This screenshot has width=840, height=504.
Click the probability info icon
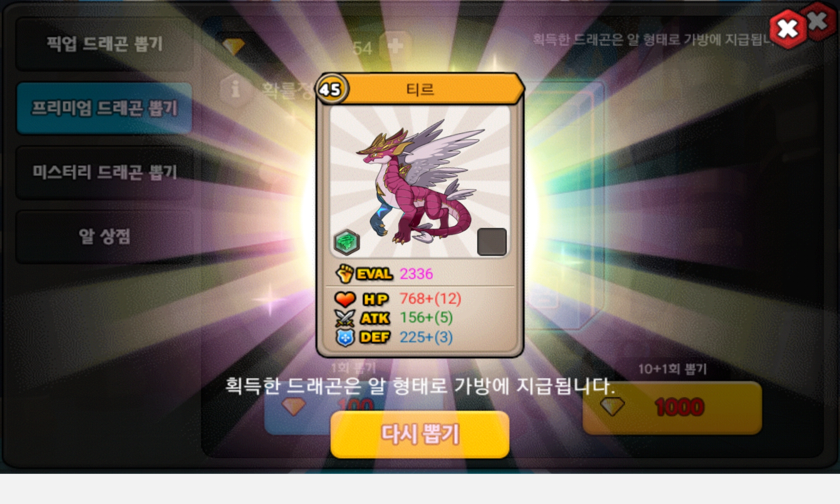pos(236,89)
